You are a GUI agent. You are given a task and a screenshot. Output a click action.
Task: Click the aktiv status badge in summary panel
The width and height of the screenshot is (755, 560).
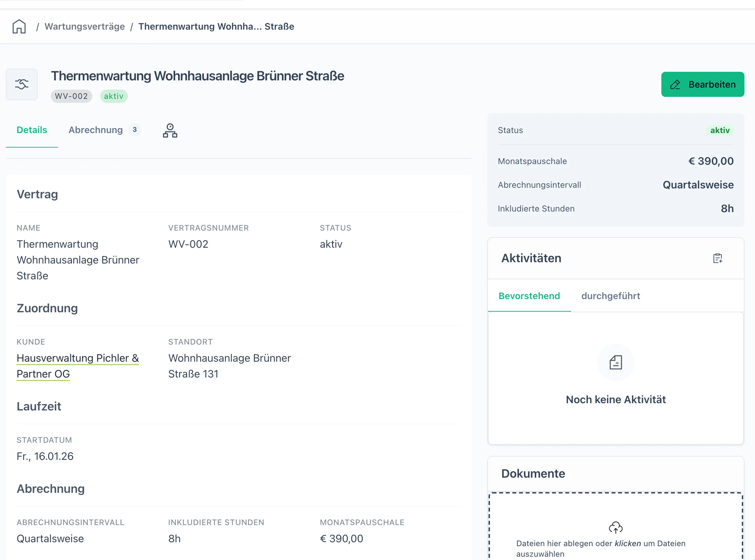720,130
